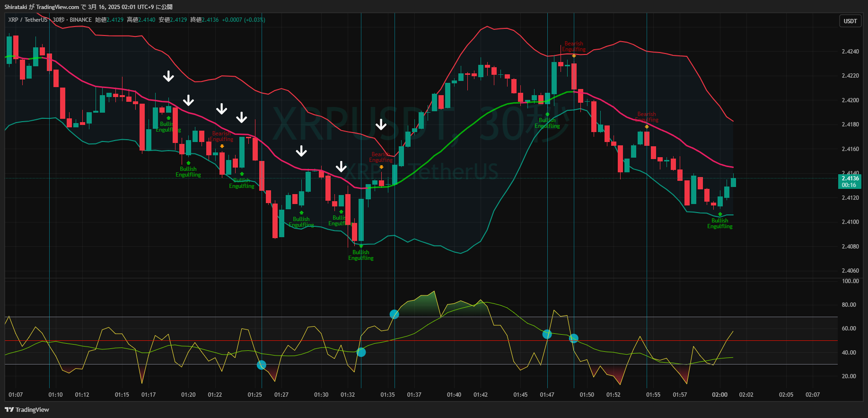868x418 pixels.
Task: Select the 安値 low value 2.4129
Action: 179,20
